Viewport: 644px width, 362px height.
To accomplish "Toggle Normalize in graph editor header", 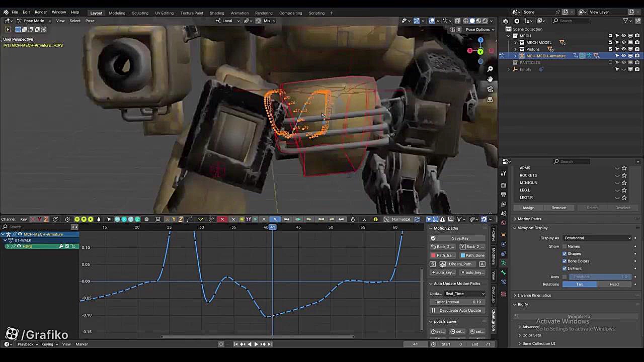I will [400, 219].
